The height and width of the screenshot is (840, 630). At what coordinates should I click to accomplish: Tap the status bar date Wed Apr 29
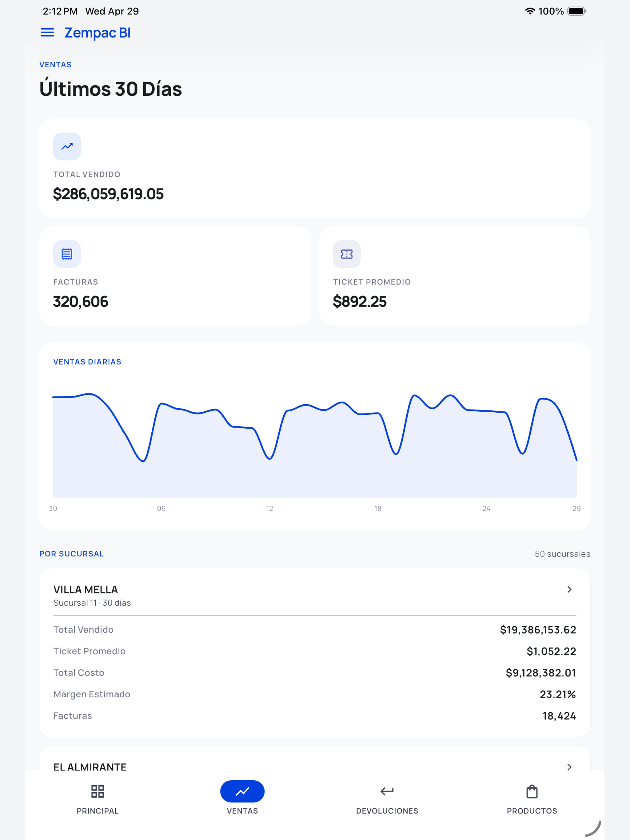click(x=112, y=11)
